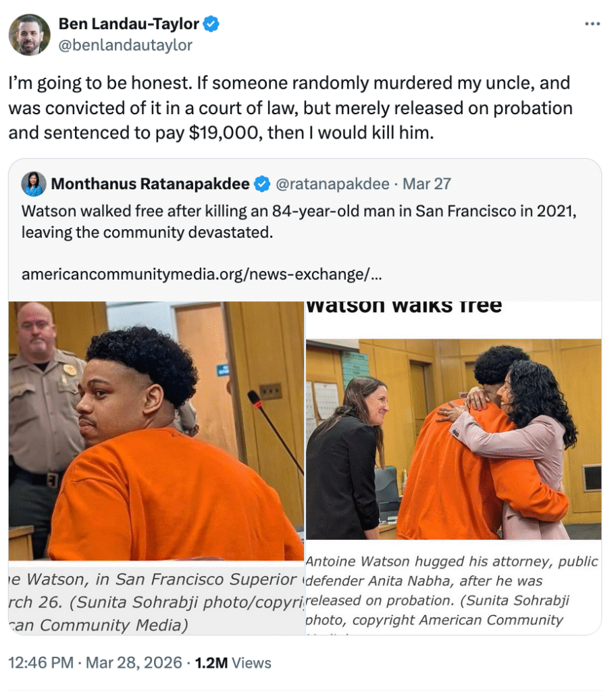Open quoted tweet text about Watson walking free
The image size is (616, 692).
tap(299, 222)
